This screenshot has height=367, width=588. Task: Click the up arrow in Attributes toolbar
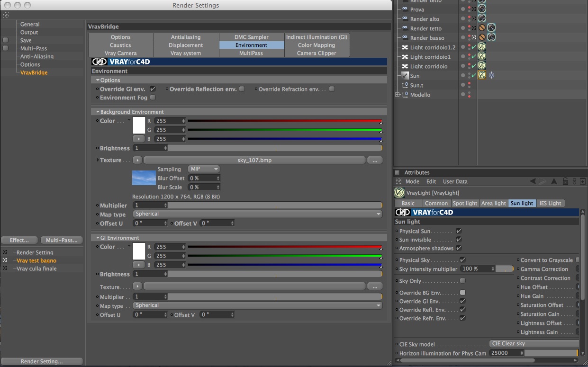(554, 181)
